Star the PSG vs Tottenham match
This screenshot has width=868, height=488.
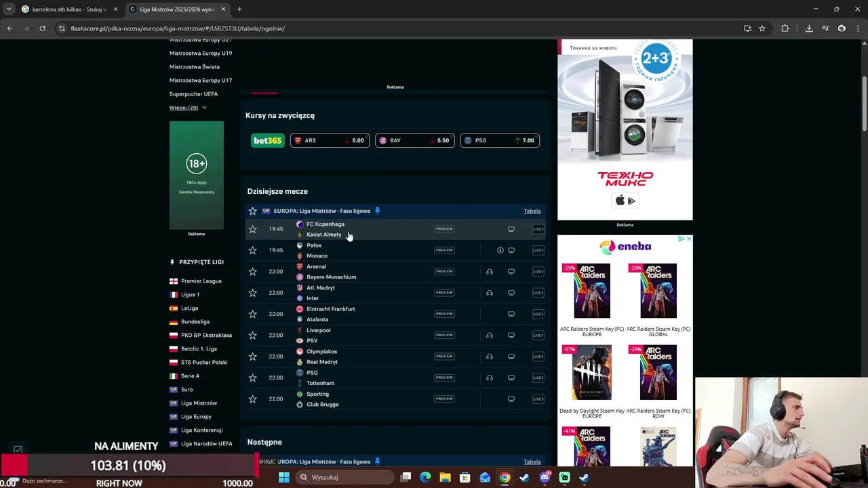click(x=252, y=378)
